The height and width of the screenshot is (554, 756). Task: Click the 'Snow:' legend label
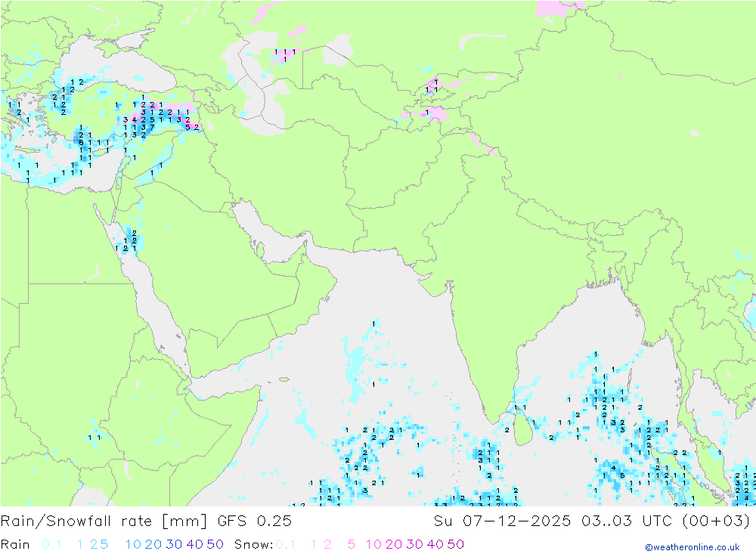[254, 544]
